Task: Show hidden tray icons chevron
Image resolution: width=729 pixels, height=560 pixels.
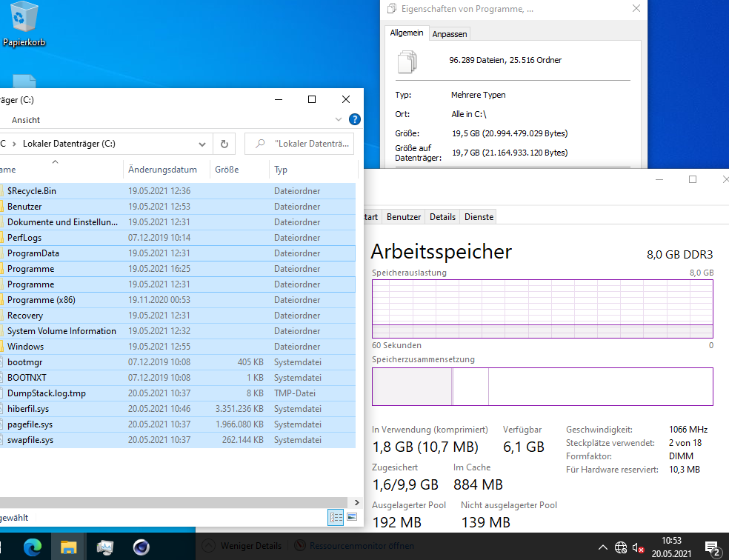Action: (603, 547)
